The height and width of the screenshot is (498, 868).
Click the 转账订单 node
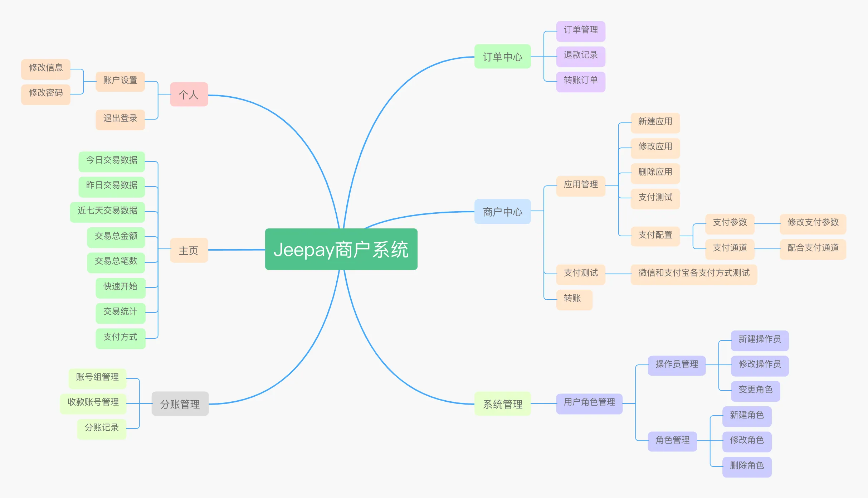click(580, 82)
